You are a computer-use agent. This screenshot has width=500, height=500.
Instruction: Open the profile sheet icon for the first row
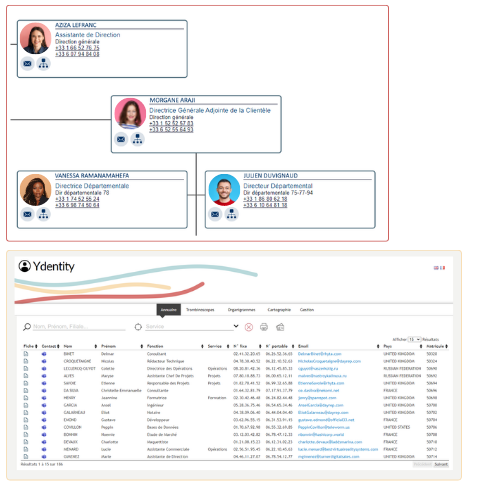(26, 354)
